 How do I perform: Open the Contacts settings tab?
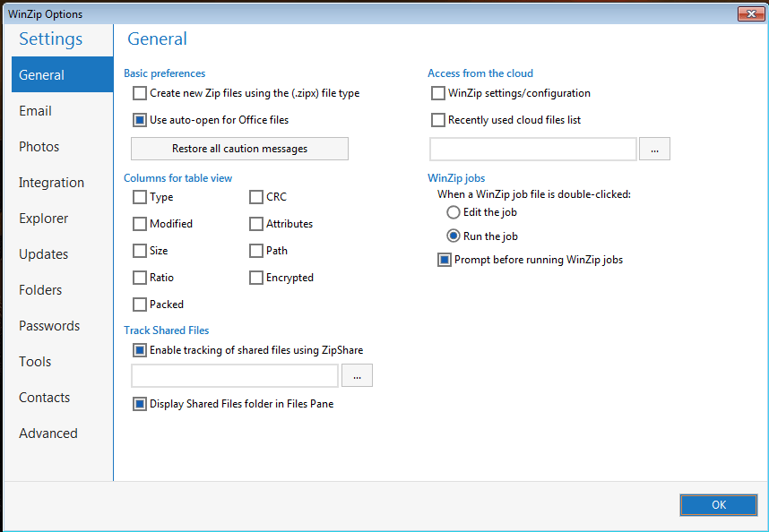62,397
